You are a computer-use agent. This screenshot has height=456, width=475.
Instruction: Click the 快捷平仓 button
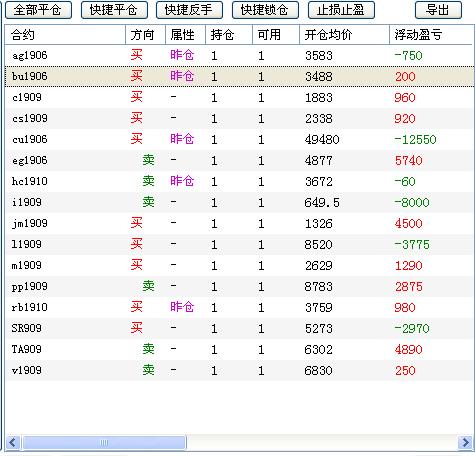point(114,10)
